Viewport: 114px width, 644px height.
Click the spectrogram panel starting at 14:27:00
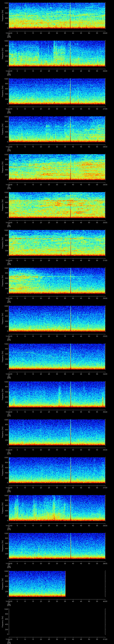pos(57,129)
